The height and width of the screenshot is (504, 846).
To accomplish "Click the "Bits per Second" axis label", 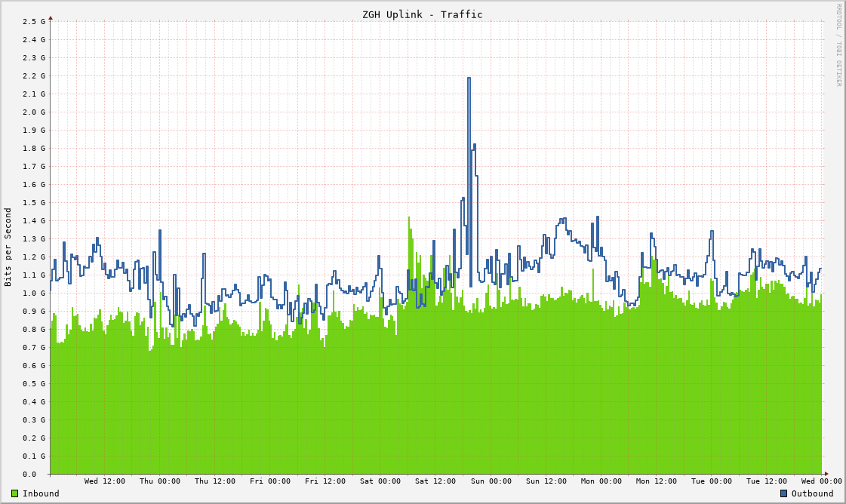I will (x=8, y=247).
